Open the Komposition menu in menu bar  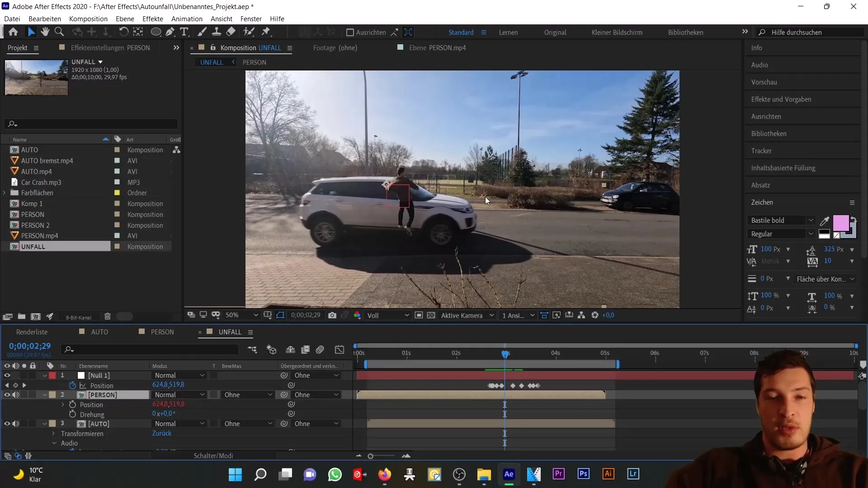[x=88, y=19]
